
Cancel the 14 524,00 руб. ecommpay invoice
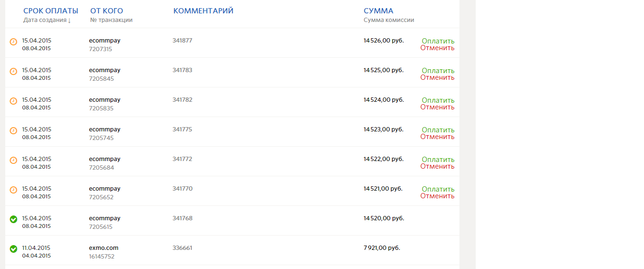[437, 107]
